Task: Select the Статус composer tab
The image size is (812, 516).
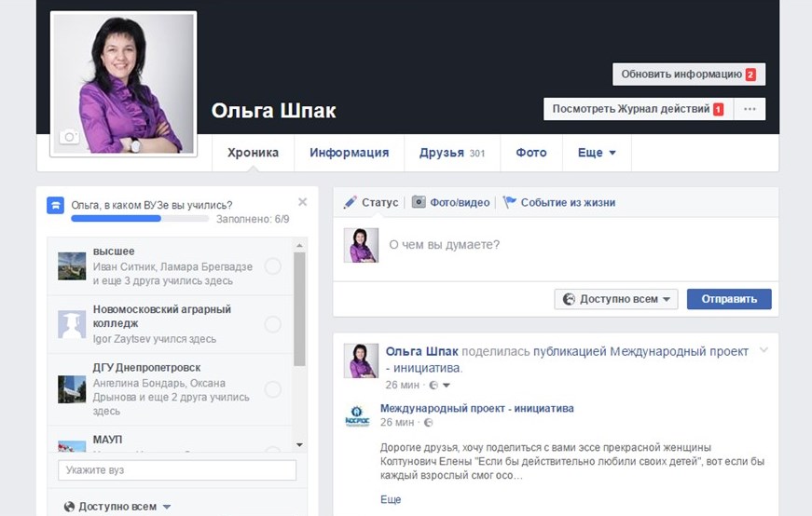Action: 371,202
